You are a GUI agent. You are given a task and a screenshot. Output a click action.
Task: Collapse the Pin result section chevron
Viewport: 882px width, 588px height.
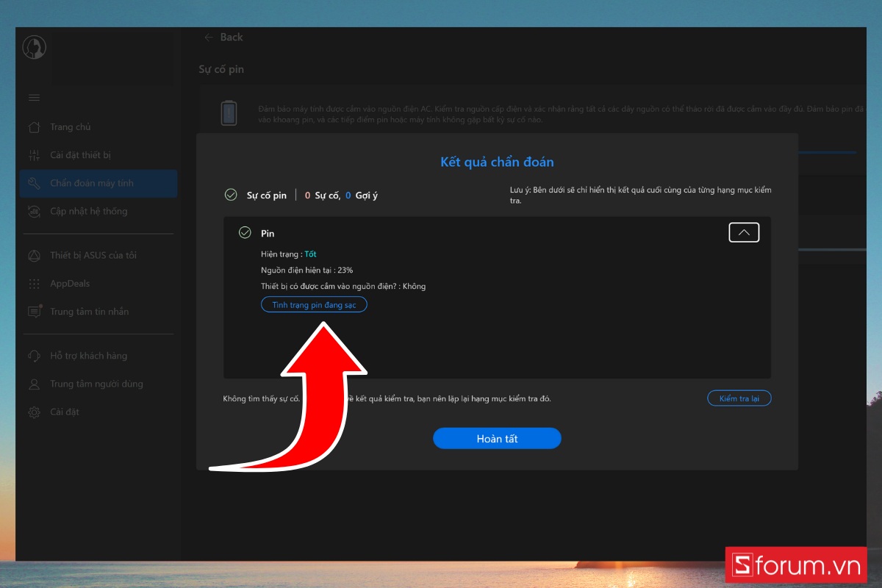[744, 232]
